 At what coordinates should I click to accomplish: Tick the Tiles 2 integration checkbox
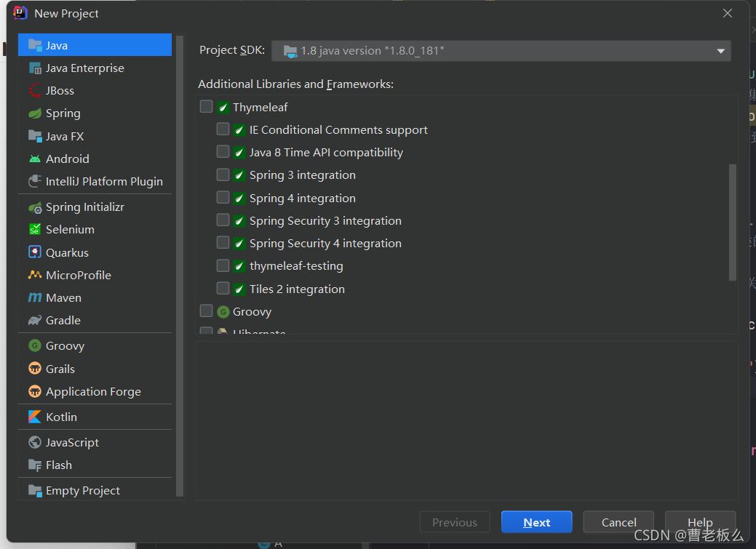click(x=223, y=288)
